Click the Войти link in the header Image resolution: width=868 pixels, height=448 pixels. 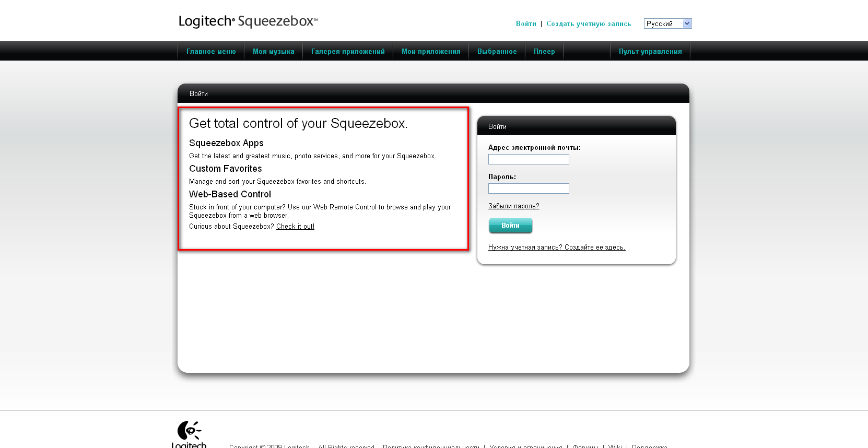point(526,24)
